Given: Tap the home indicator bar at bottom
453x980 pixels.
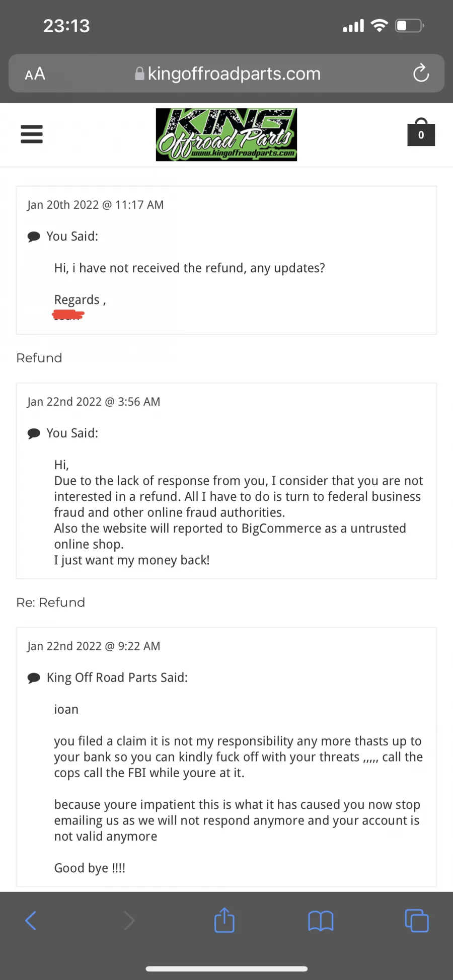Looking at the screenshot, I should tap(226, 968).
